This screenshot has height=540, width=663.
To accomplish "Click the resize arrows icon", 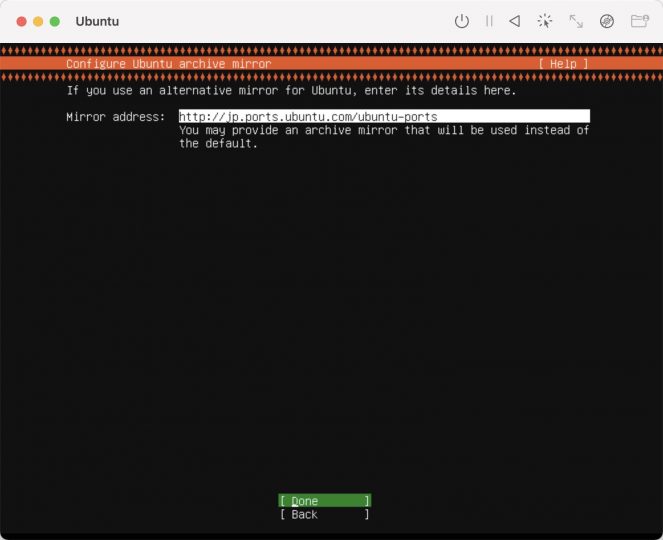I will point(576,21).
